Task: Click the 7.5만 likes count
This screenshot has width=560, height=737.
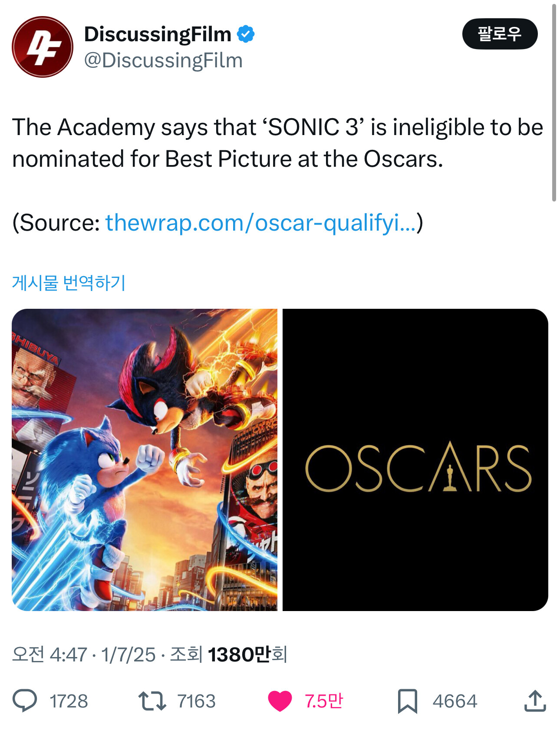Action: pos(324,701)
